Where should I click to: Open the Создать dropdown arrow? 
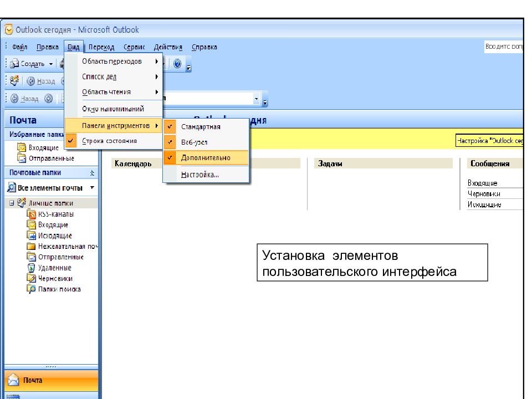51,64
